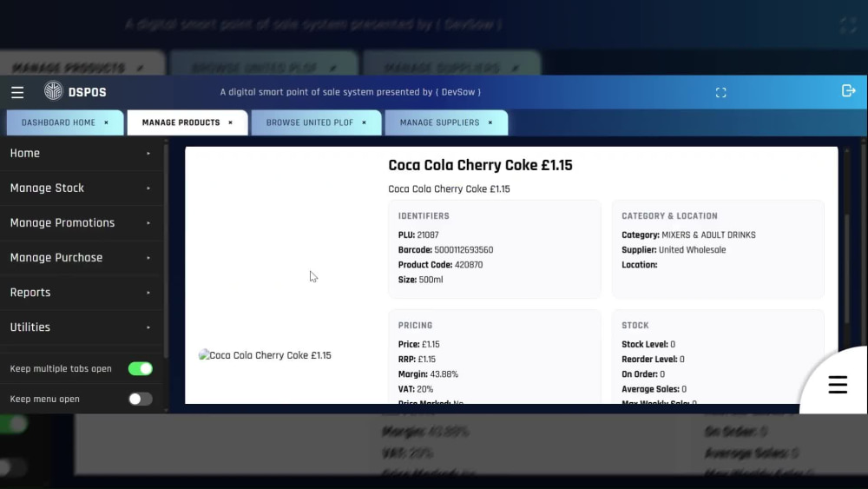
Task: Click the IDENTIFIERS section header
Action: [x=424, y=216]
